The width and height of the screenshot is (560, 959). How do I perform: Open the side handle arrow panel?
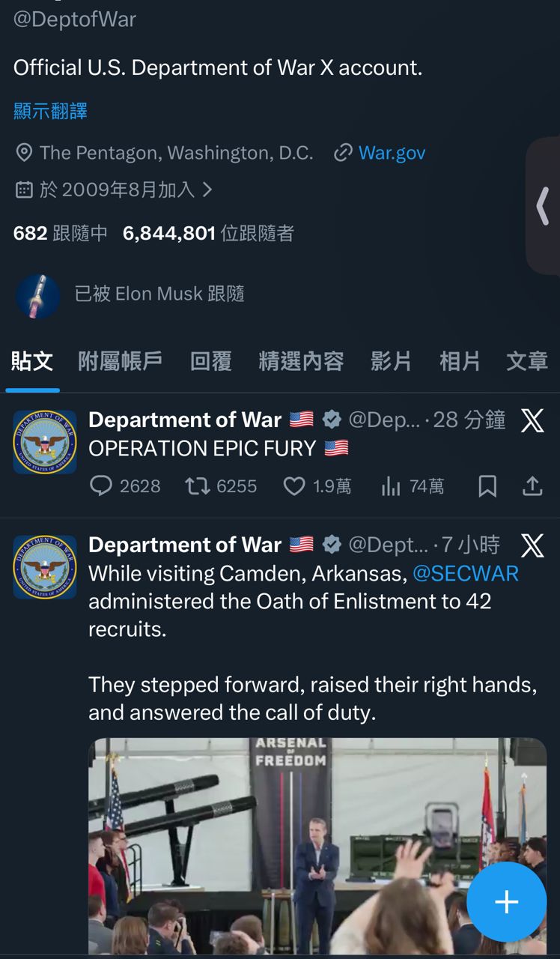click(x=543, y=206)
